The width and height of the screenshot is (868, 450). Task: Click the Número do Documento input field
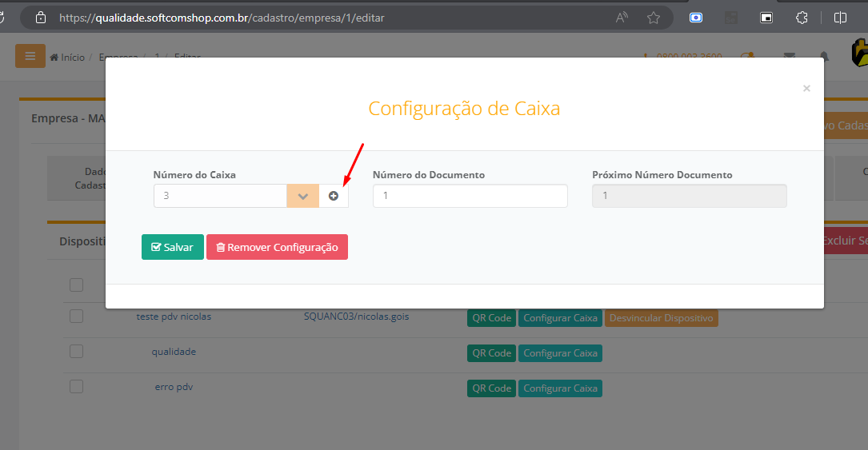pyautogui.click(x=470, y=196)
